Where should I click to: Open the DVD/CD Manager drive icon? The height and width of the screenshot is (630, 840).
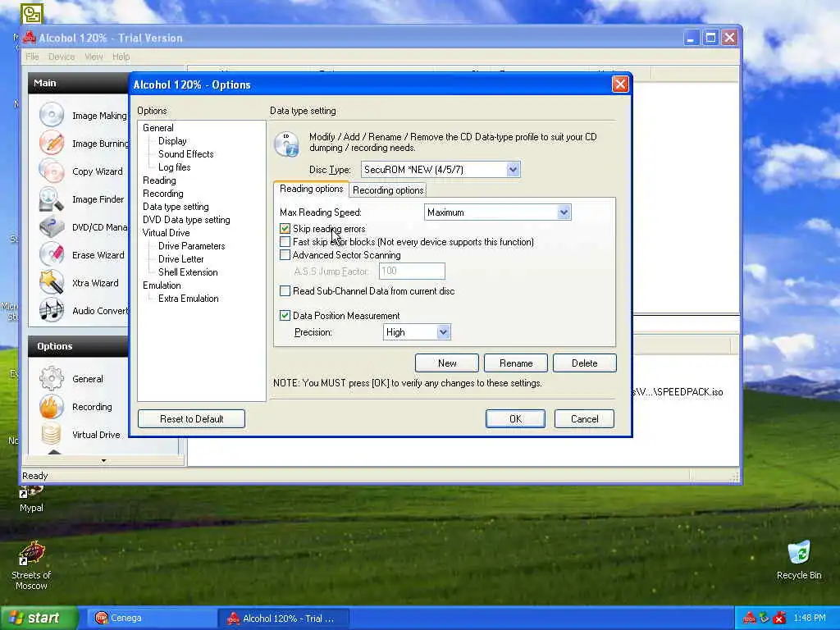52,226
